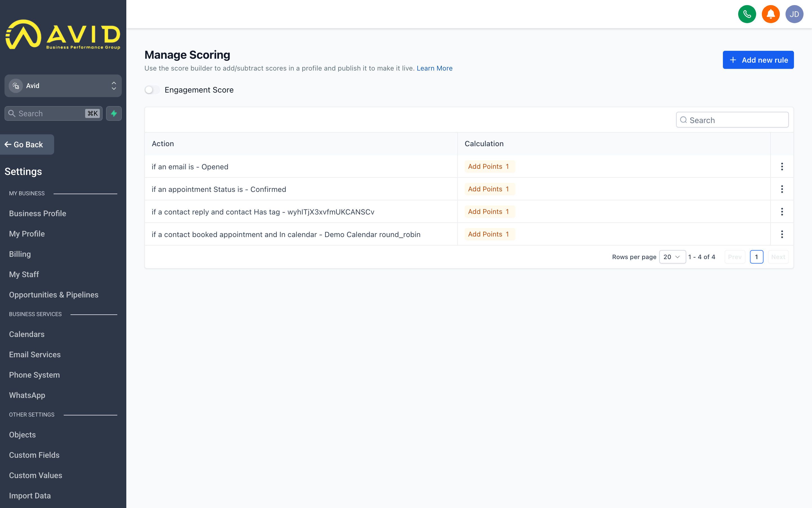Open Email Services settings
Image resolution: width=812 pixels, height=508 pixels.
pos(35,354)
